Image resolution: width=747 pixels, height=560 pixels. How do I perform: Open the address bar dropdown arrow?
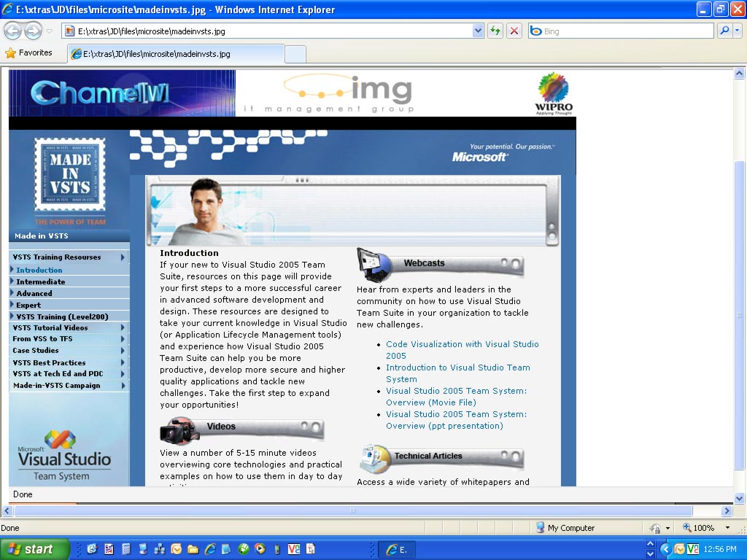[478, 31]
